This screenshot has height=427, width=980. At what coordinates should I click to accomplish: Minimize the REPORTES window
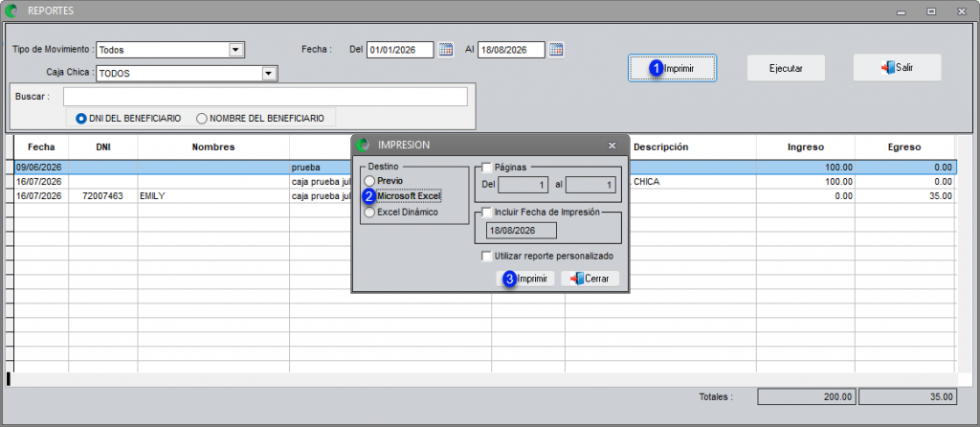pos(901,11)
